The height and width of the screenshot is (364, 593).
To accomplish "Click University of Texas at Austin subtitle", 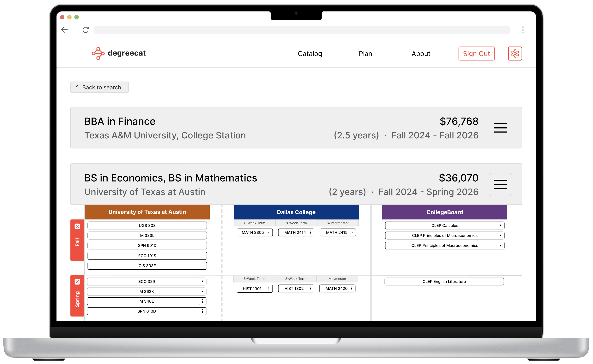I will (x=145, y=192).
